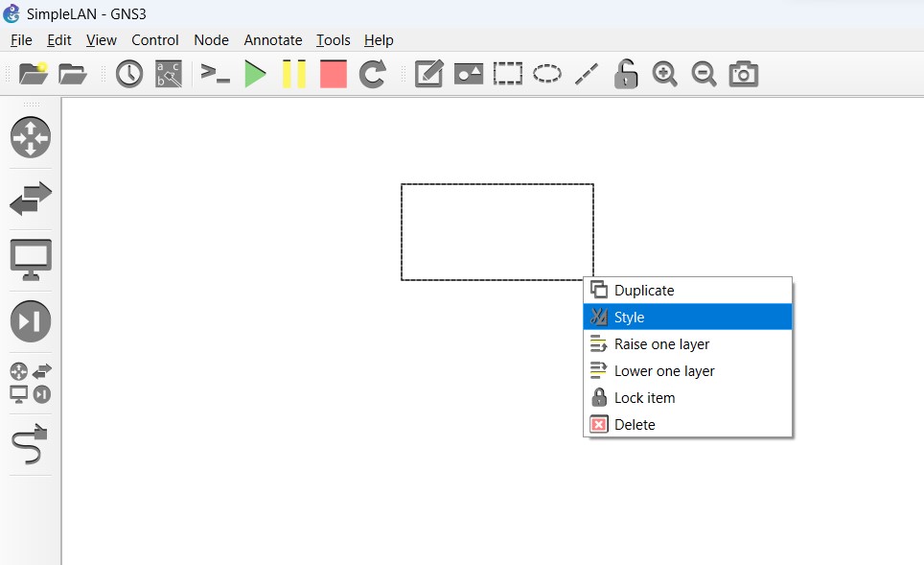Browse end devices monitor icon
Screen dimensions: 924x565
pos(31,260)
